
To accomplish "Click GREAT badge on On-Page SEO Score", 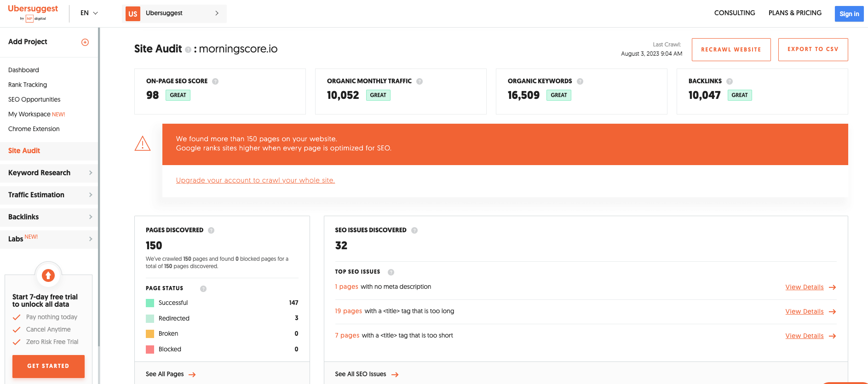I will 178,95.
